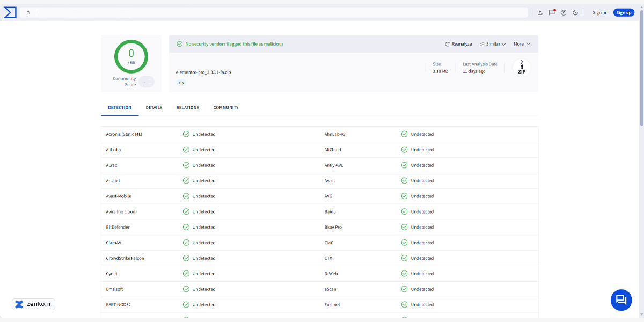Viewport: 644px width, 322px height.
Task: Click the upload file icon
Action: tap(540, 13)
